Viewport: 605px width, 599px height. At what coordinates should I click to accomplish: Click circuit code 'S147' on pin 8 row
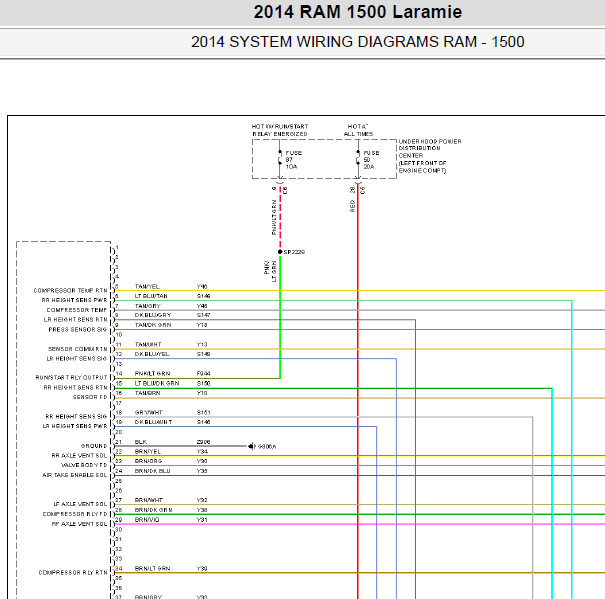[203, 315]
